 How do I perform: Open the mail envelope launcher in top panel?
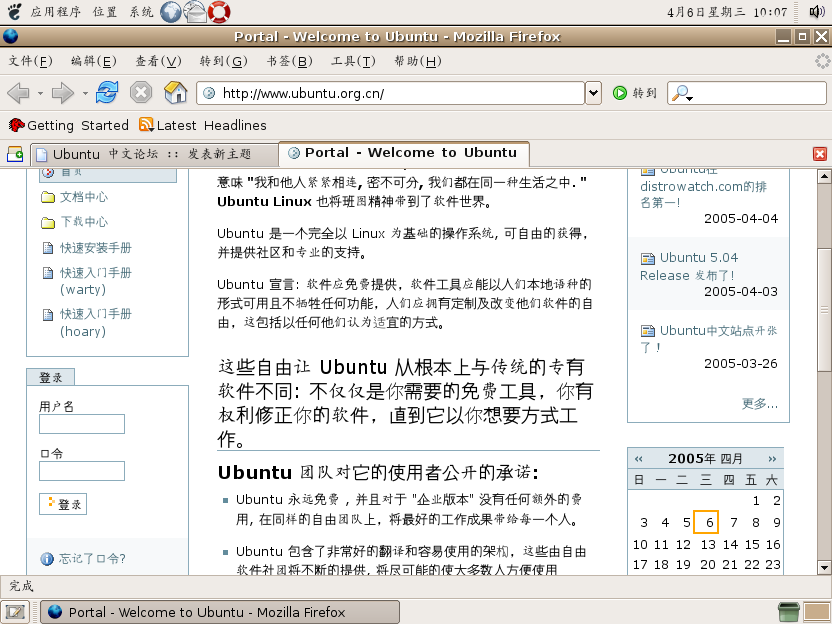pyautogui.click(x=195, y=12)
